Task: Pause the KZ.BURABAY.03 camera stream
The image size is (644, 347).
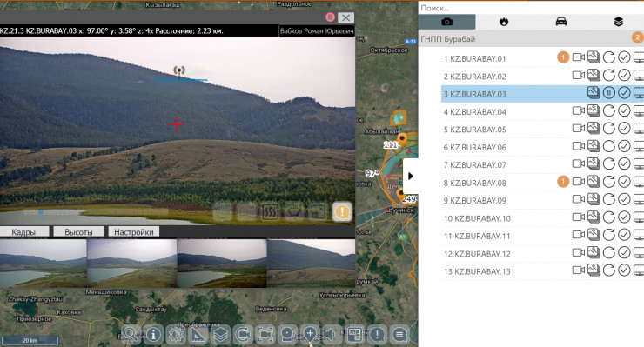Action: pos(608,93)
